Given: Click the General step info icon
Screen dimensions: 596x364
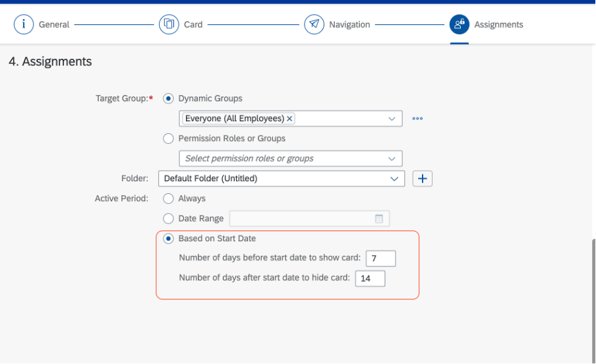Looking at the screenshot, I should pos(24,24).
